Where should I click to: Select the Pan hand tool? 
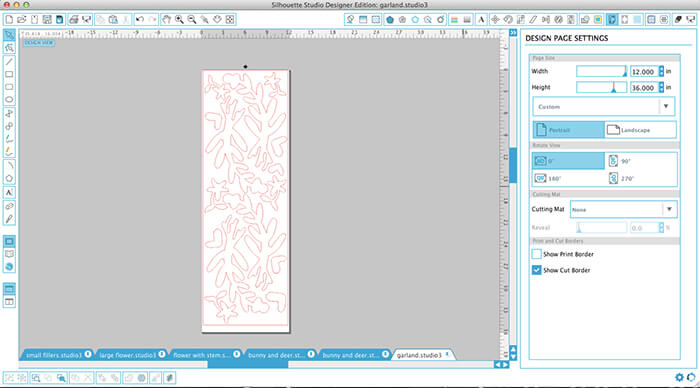click(167, 20)
